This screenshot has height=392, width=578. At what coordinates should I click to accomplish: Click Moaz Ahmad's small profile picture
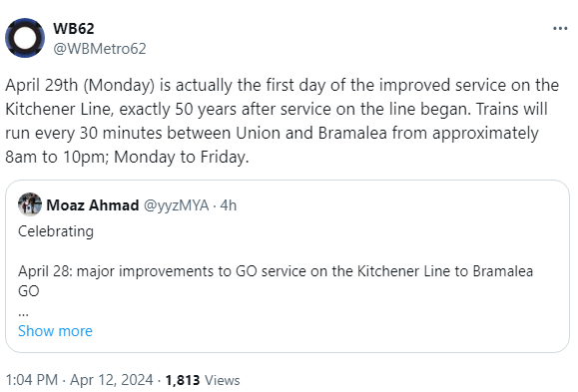[30, 204]
